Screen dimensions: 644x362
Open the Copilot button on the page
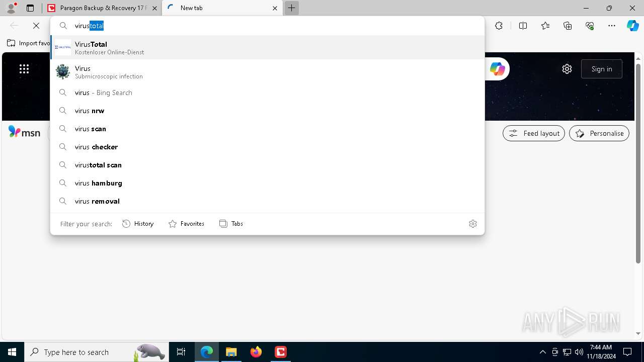498,69
